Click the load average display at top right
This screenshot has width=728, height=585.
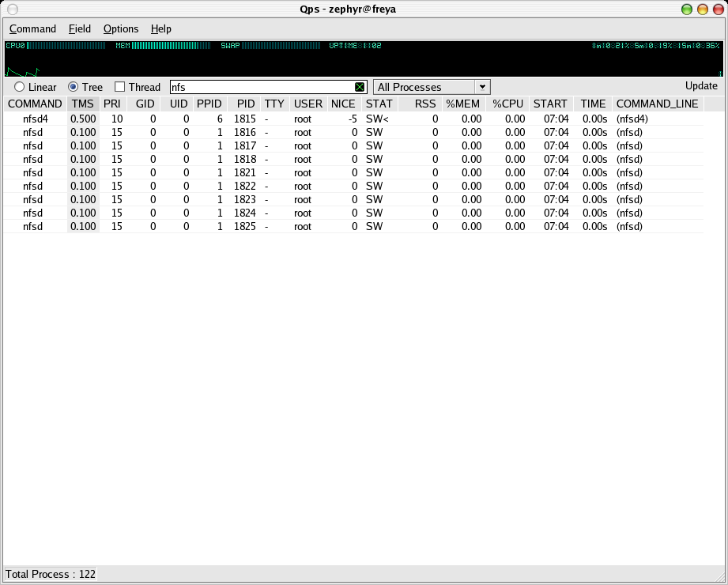click(656, 46)
